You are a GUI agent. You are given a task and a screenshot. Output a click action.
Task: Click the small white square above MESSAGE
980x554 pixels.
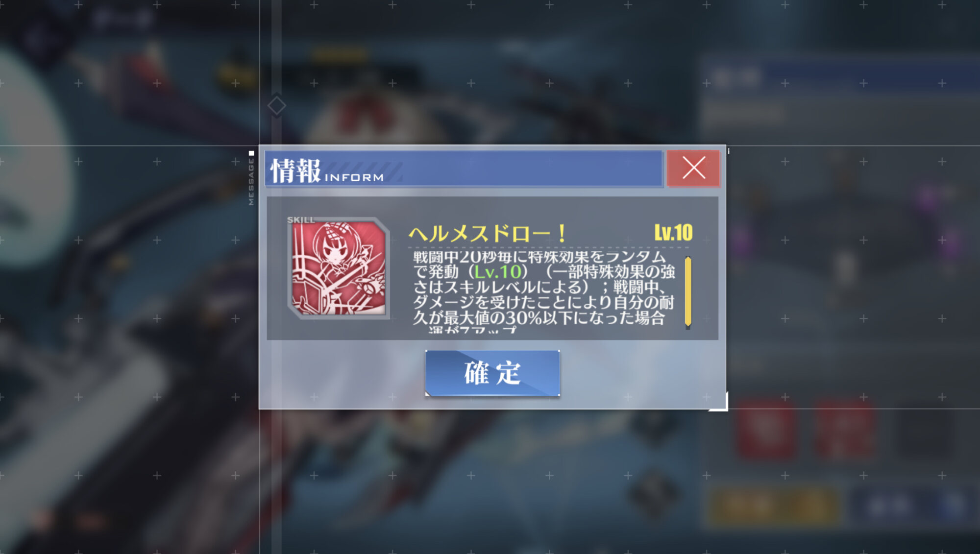click(x=251, y=153)
